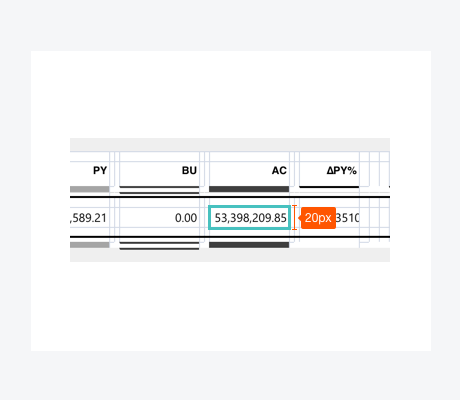The image size is (460, 400).
Task: Click the double-line marker beneath the BU header
Action: pos(159,190)
